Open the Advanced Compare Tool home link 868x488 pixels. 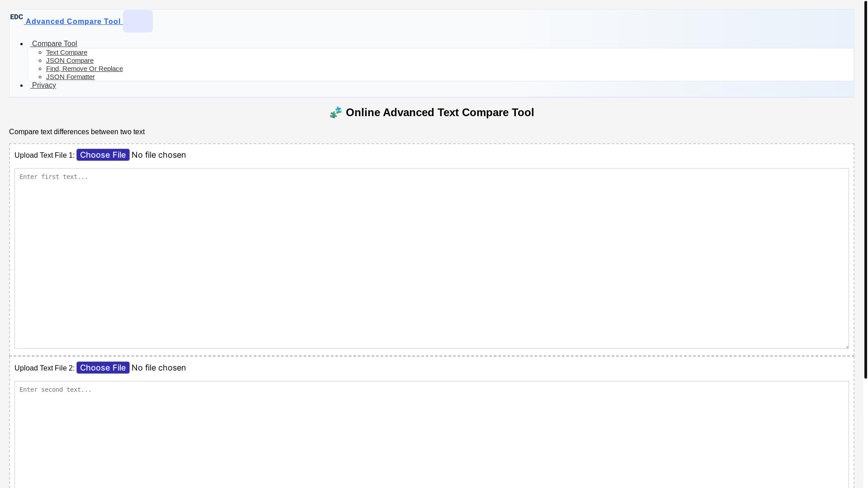[x=73, y=21]
